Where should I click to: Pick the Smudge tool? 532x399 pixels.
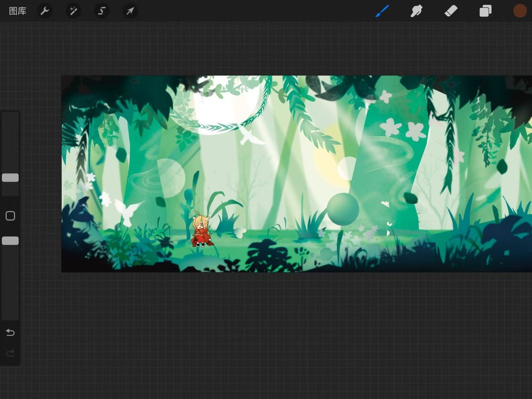point(417,11)
